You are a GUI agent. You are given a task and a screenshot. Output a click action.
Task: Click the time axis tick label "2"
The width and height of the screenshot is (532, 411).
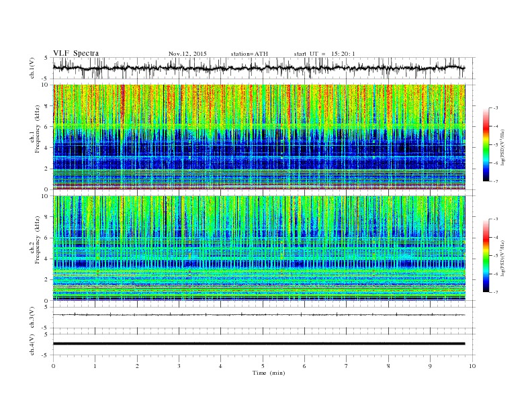[137, 366]
